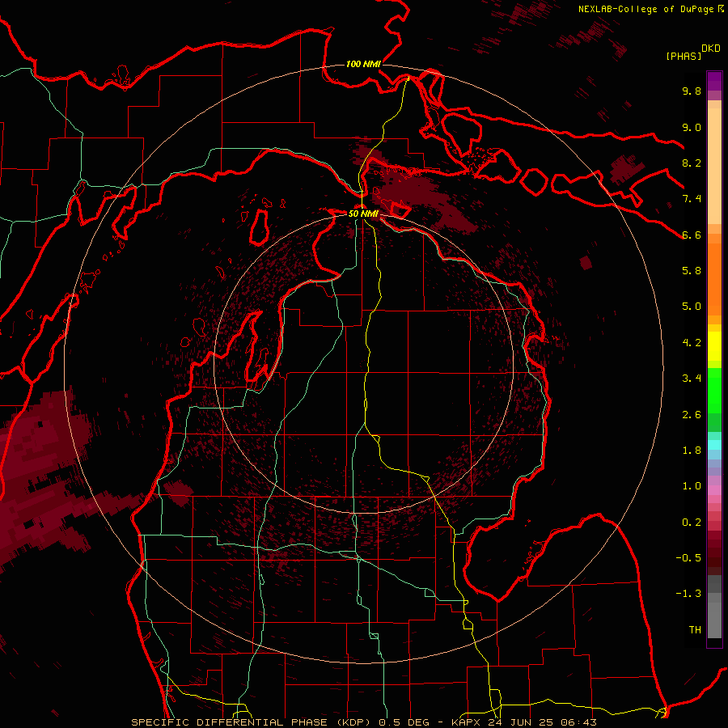Click the 5.8 value on the color scale

(692, 271)
